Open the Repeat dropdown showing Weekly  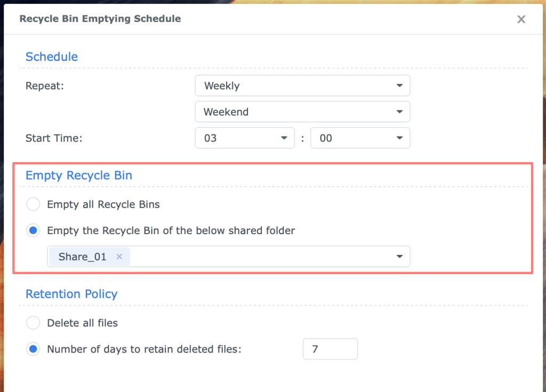pyautogui.click(x=302, y=85)
